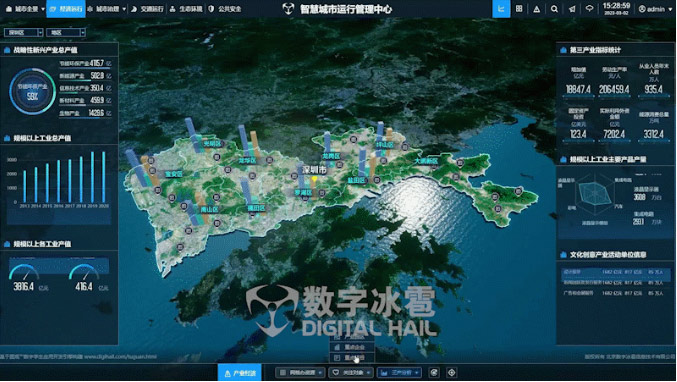Open the 三产分析 chart dropdown
This screenshot has width=677, height=382.
[399, 373]
